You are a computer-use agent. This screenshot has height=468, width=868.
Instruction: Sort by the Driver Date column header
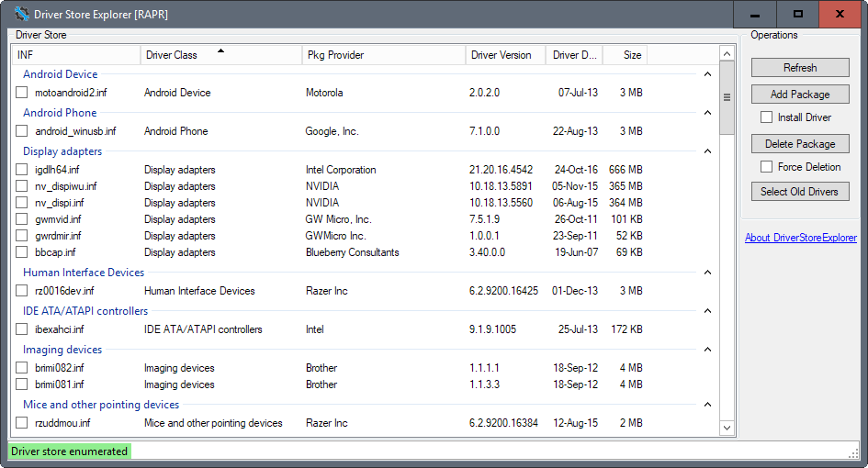coord(575,55)
